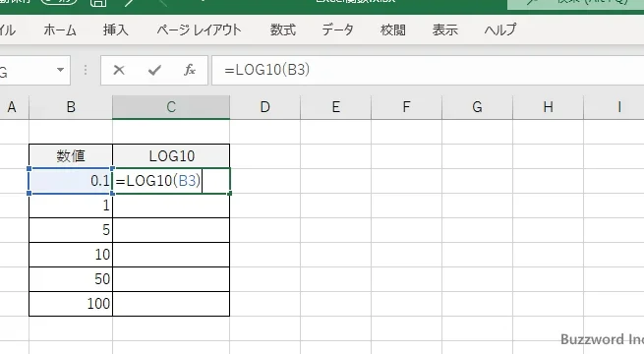The width and height of the screenshot is (644, 354).
Task: Select column C header
Action: (171, 107)
